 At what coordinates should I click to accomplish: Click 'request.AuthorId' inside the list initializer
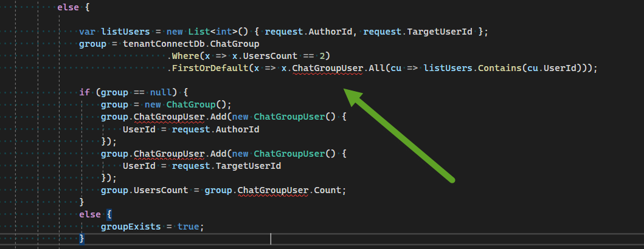coord(308,32)
